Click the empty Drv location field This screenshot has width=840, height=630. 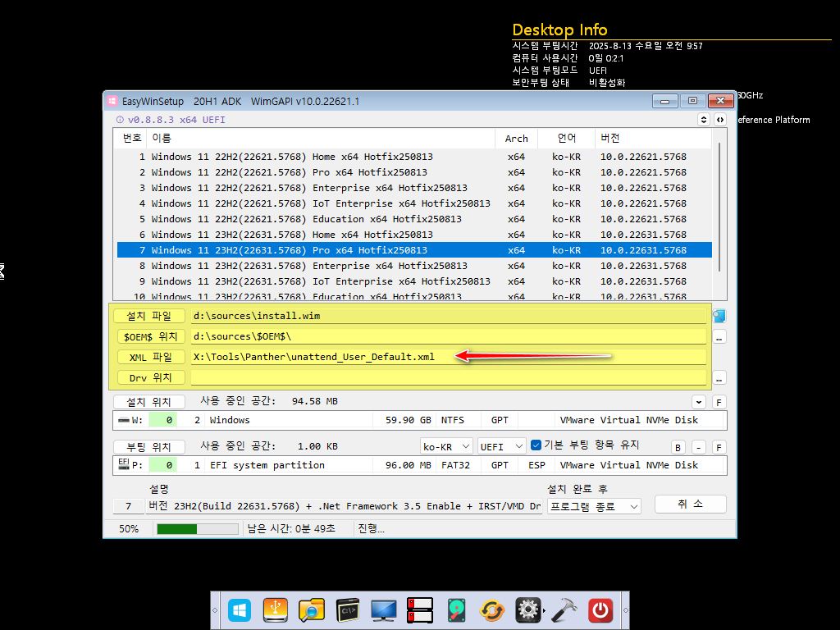(x=449, y=377)
